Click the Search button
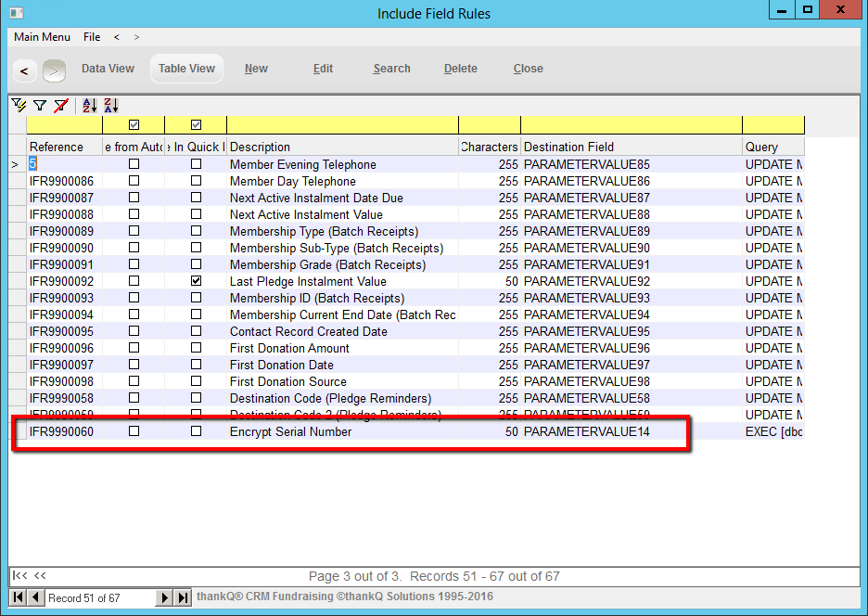This screenshot has height=616, width=868. (391, 69)
